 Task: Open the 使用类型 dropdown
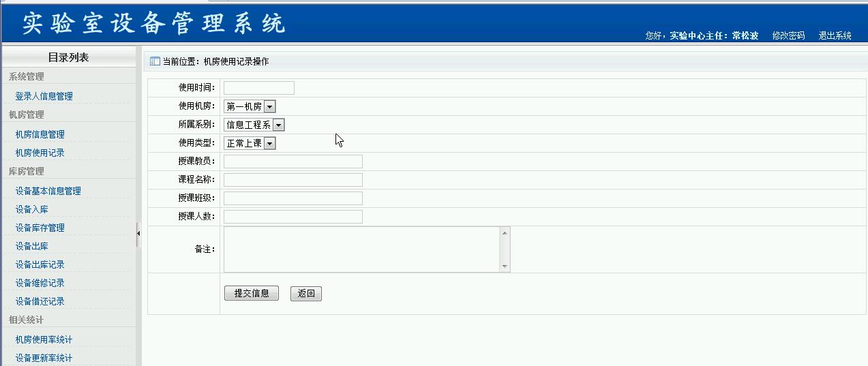click(x=270, y=144)
